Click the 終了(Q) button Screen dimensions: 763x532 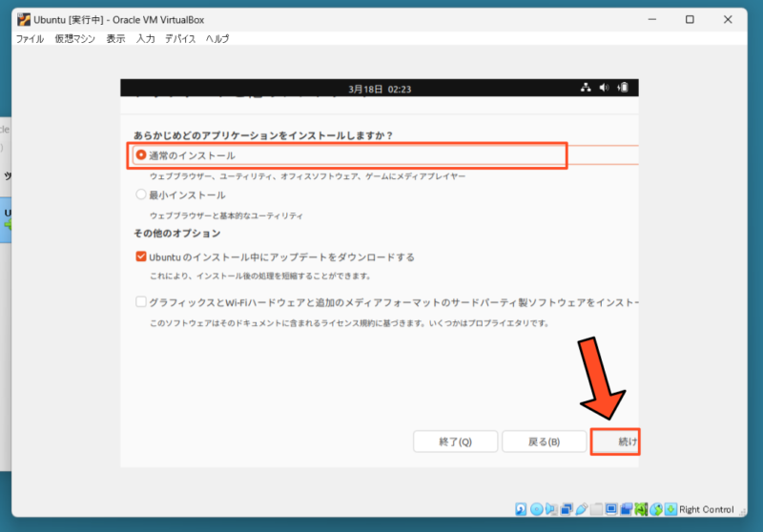[x=456, y=441]
